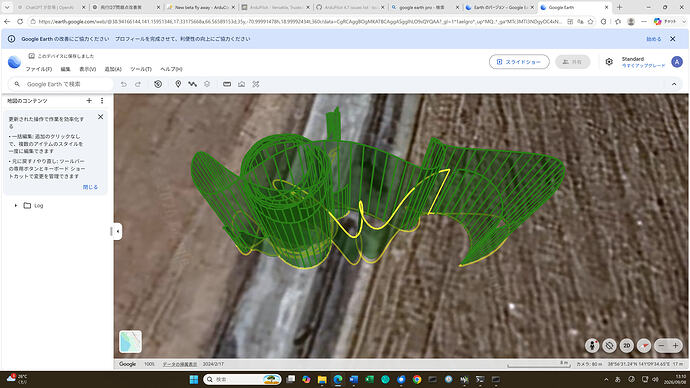Bookmark page with star icon
Image resolution: width=690 pixels, height=388 pixels.
coord(591,22)
